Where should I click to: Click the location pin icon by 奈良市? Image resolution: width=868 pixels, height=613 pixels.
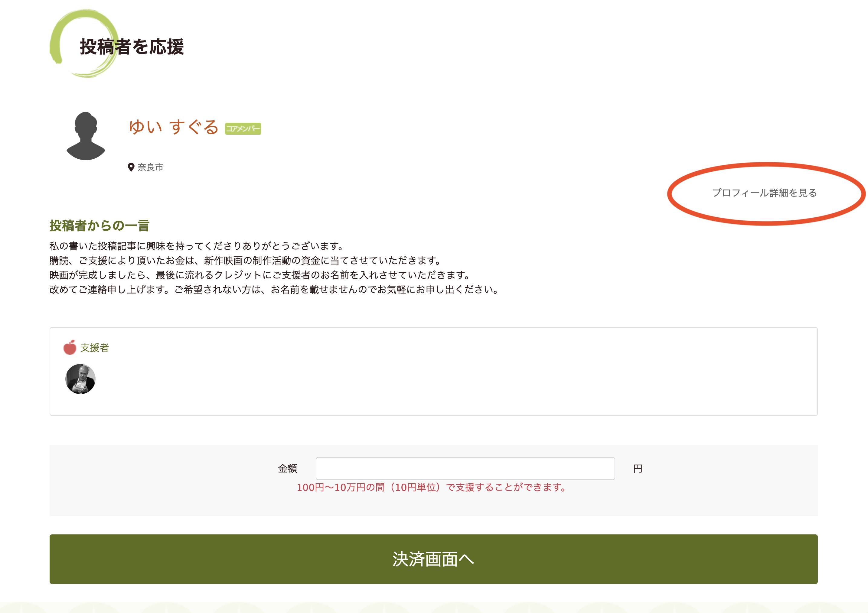pos(131,167)
